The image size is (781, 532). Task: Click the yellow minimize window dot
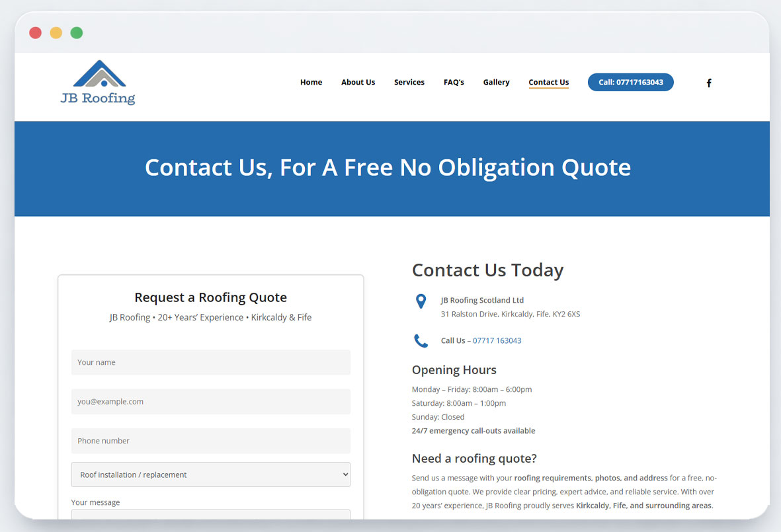click(x=56, y=33)
